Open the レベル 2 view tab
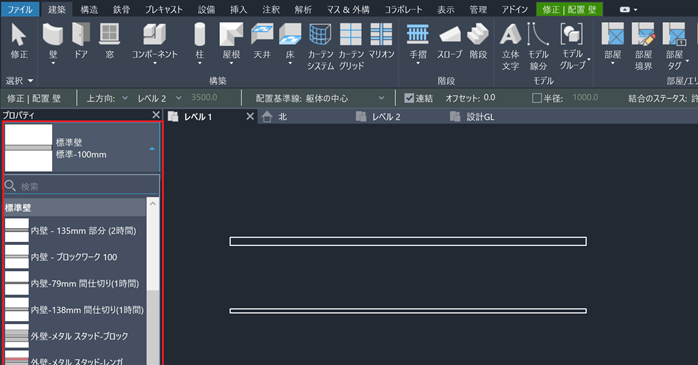 coord(386,117)
